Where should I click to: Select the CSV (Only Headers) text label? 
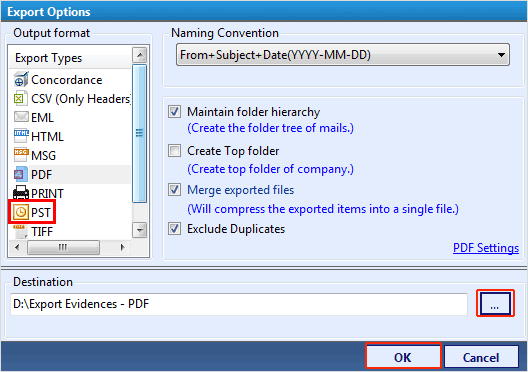coord(81,99)
